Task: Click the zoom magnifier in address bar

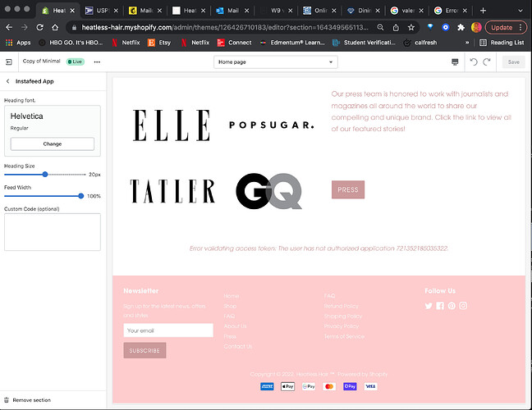Action: [x=380, y=27]
